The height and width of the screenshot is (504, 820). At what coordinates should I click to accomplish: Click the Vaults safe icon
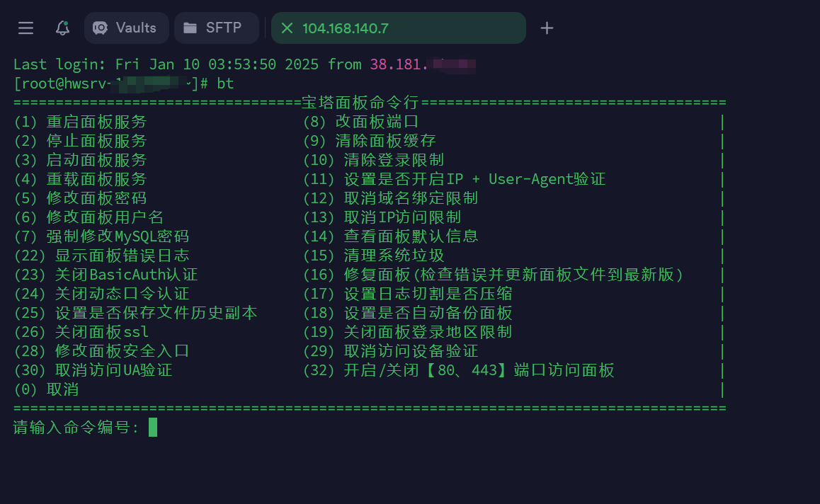[100, 28]
